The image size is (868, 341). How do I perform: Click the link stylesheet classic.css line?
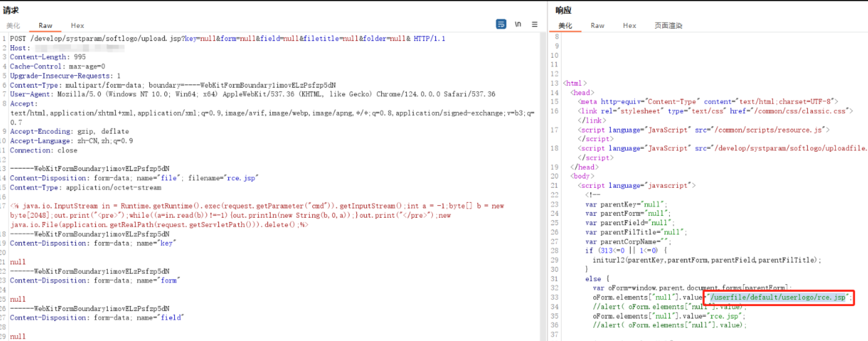click(x=714, y=111)
